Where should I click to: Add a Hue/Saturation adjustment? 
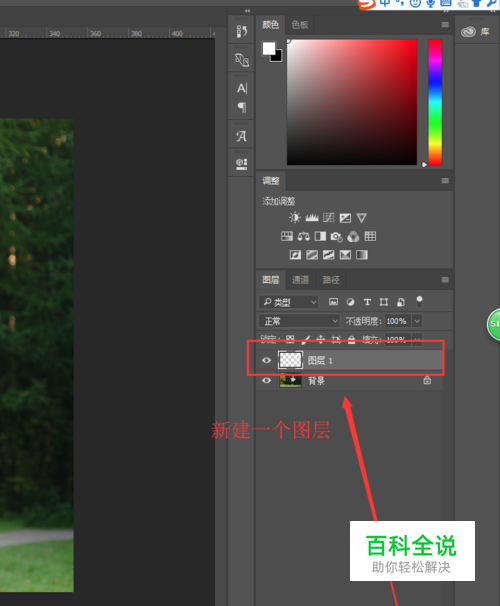click(x=287, y=236)
